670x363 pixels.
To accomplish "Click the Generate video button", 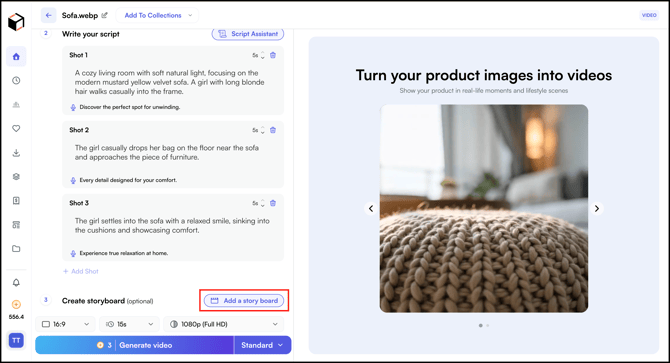I will 135,345.
